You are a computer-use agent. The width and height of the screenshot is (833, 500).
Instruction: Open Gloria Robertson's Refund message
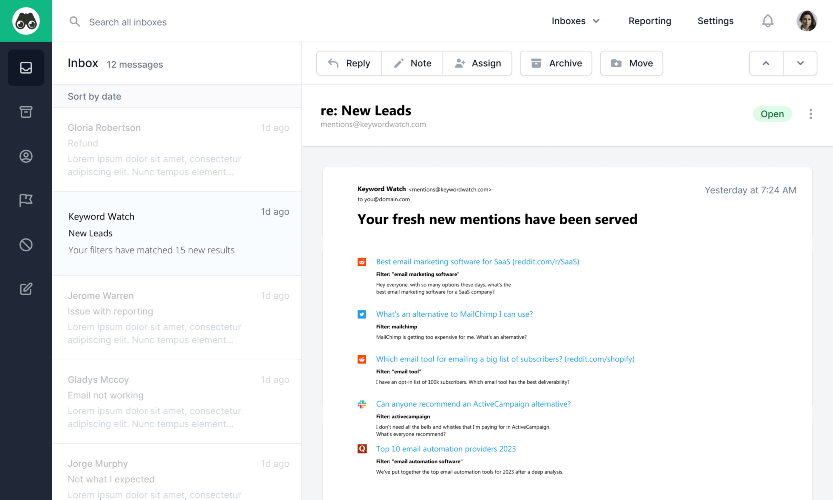click(x=177, y=150)
